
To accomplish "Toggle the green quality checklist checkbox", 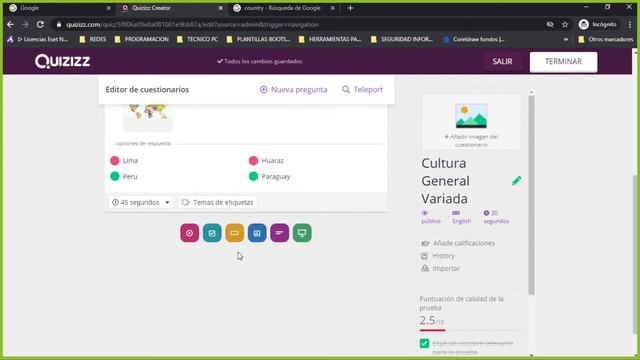I will tap(424, 343).
